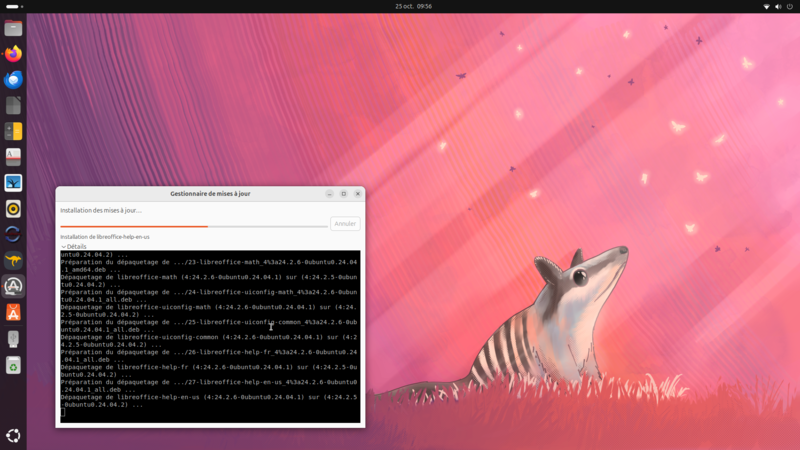Click the 'Gestionnaire de mises à jour' title bar
The width and height of the screenshot is (800, 450).
(x=210, y=194)
